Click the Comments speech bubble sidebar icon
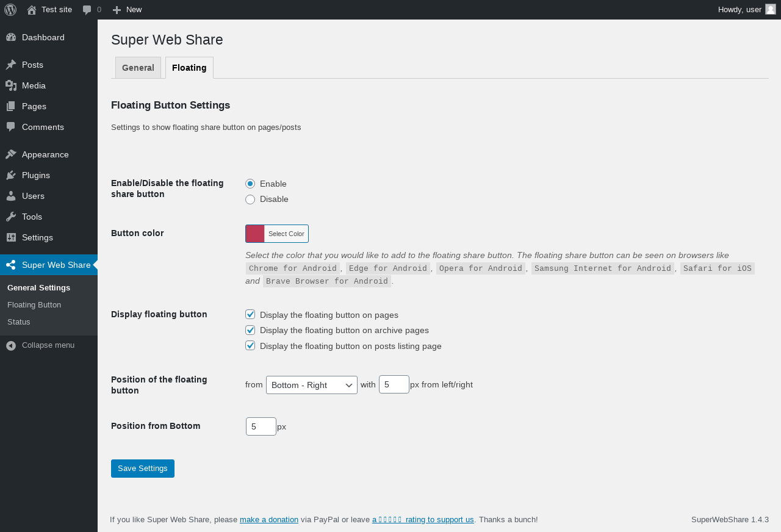Screen dimensions: 781x532 [11, 127]
